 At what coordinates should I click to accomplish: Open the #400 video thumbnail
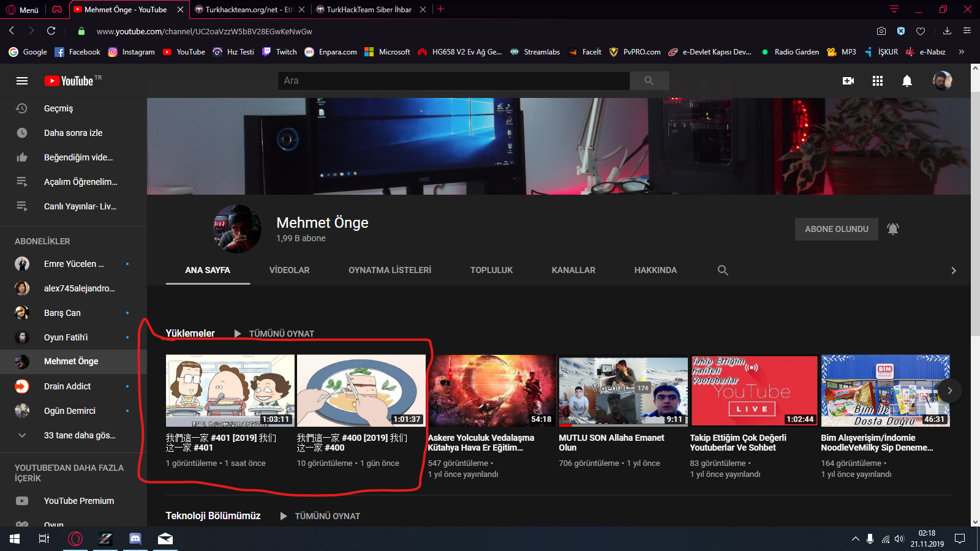tap(361, 391)
